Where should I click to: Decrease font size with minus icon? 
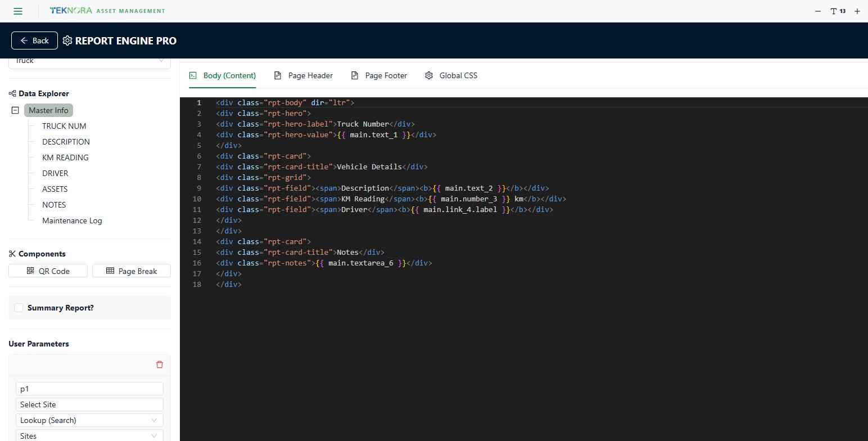(818, 11)
